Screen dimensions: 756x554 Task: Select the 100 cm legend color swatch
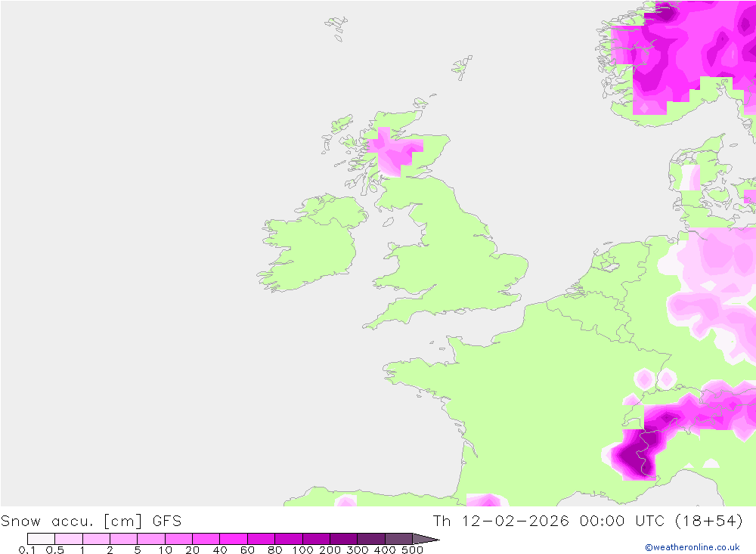[x=316, y=539]
